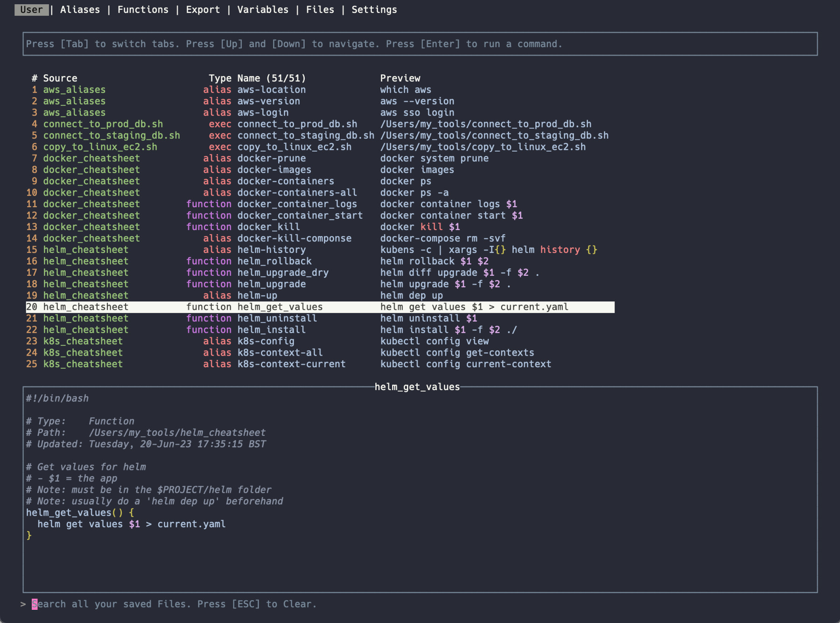Pick the k8s-config alias row
840x623 pixels.
point(266,341)
